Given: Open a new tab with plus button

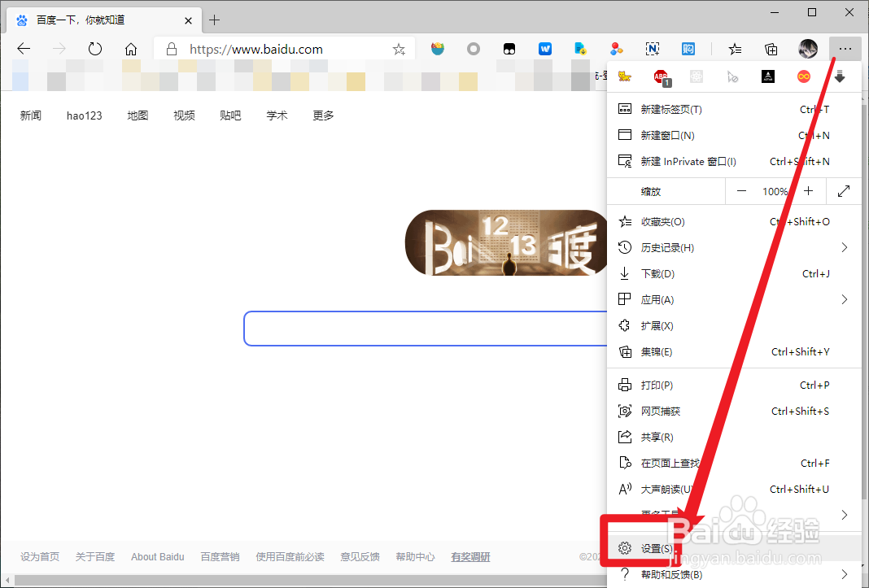Looking at the screenshot, I should (x=215, y=20).
